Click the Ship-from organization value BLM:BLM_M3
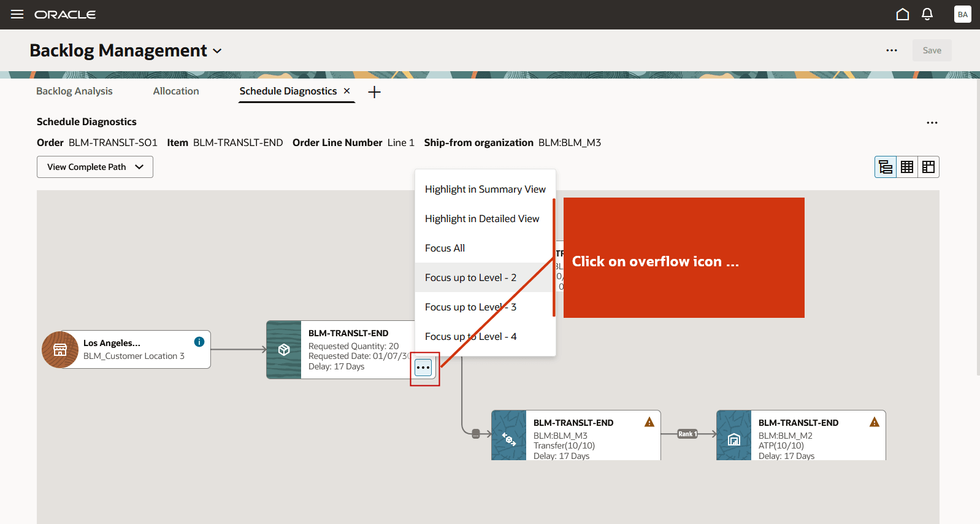 (x=570, y=142)
